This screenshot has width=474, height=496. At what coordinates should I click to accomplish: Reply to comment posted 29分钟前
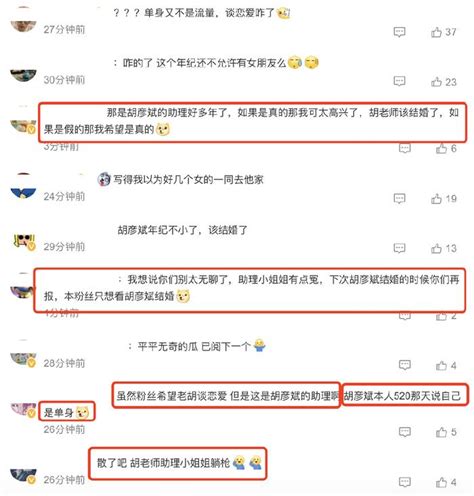(399, 248)
